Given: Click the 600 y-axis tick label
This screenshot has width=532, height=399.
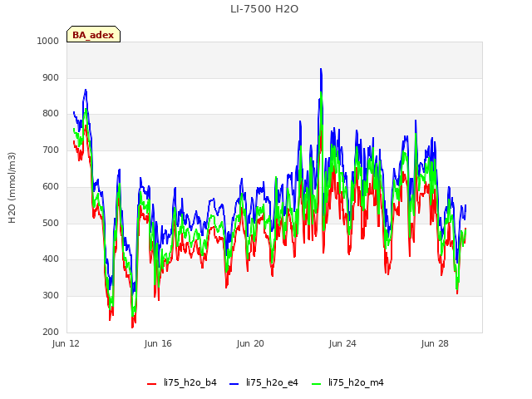Looking at the screenshot, I should [51, 186].
